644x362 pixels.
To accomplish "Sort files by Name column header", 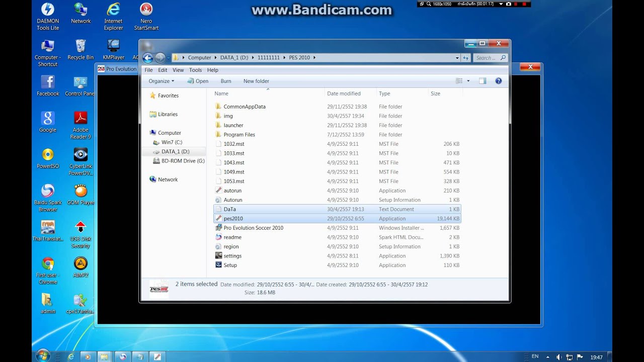I will [268, 94].
